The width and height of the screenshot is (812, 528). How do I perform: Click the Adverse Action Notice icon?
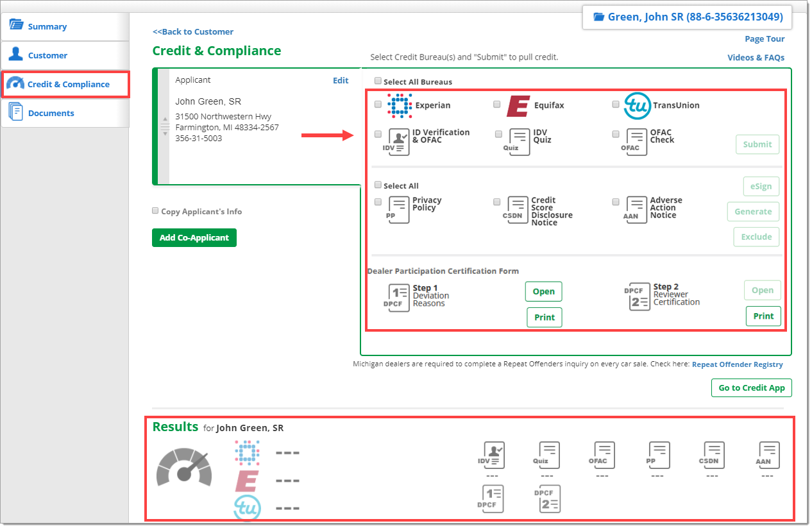pyautogui.click(x=635, y=210)
